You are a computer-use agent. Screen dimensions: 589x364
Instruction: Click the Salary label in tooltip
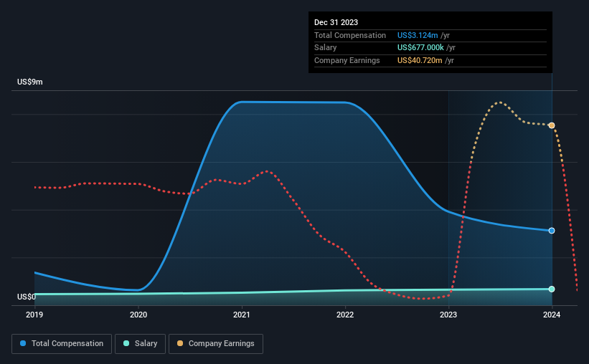(x=325, y=48)
